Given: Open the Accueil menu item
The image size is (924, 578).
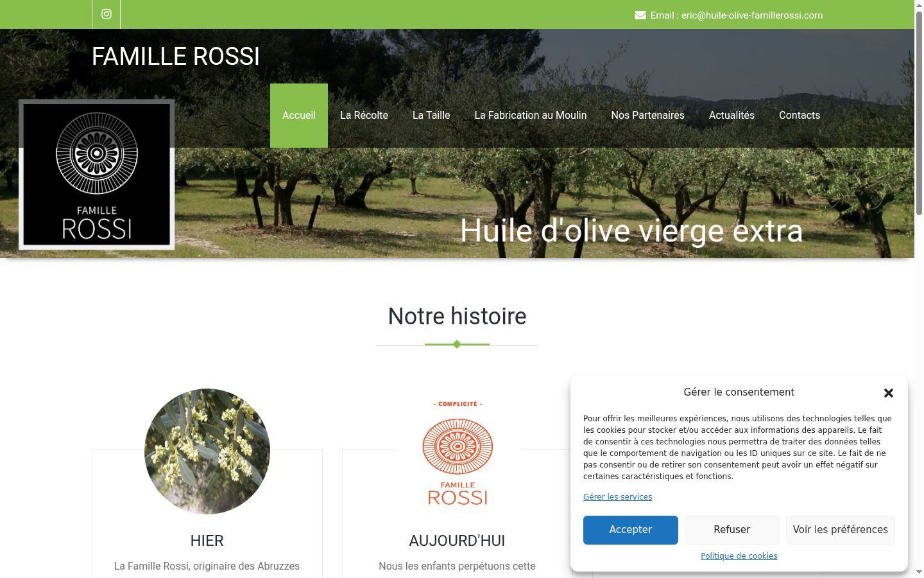Looking at the screenshot, I should (299, 116).
